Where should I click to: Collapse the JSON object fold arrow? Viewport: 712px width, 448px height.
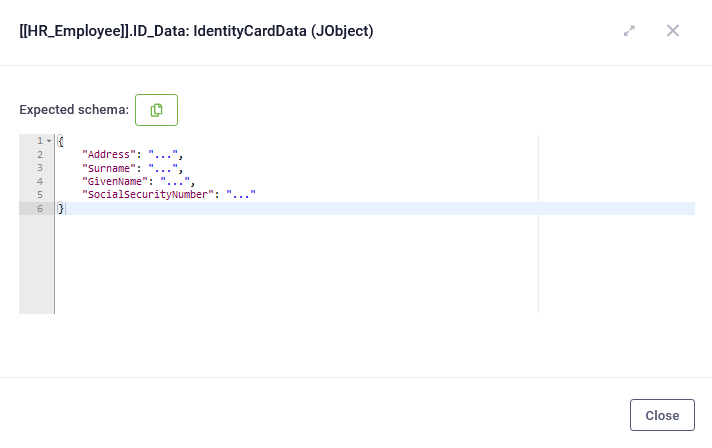coord(49,141)
